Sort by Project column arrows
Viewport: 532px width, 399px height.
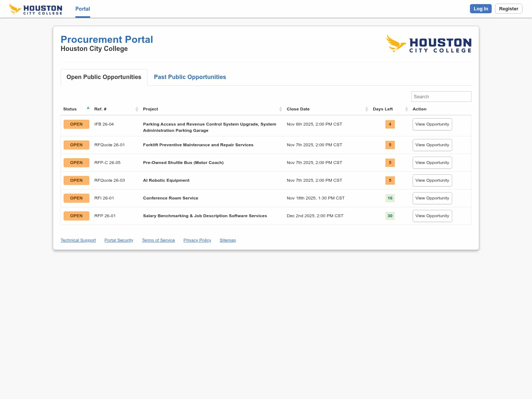click(x=280, y=109)
